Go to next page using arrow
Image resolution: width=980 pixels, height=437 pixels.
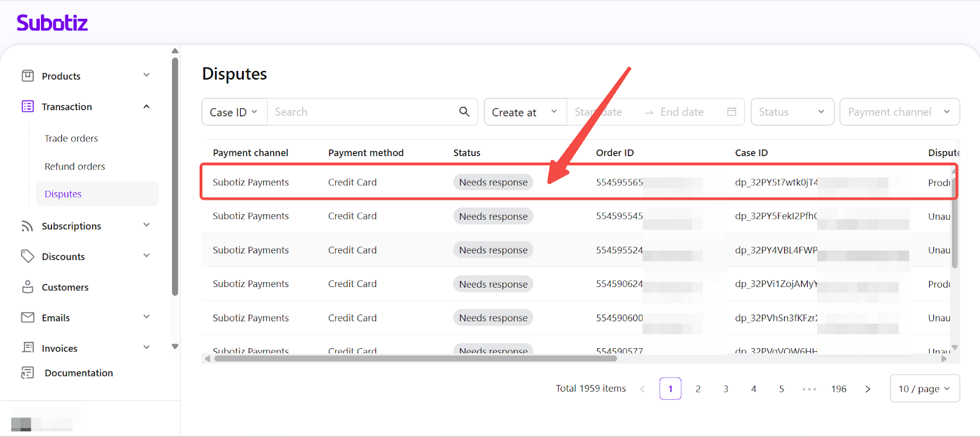point(867,389)
